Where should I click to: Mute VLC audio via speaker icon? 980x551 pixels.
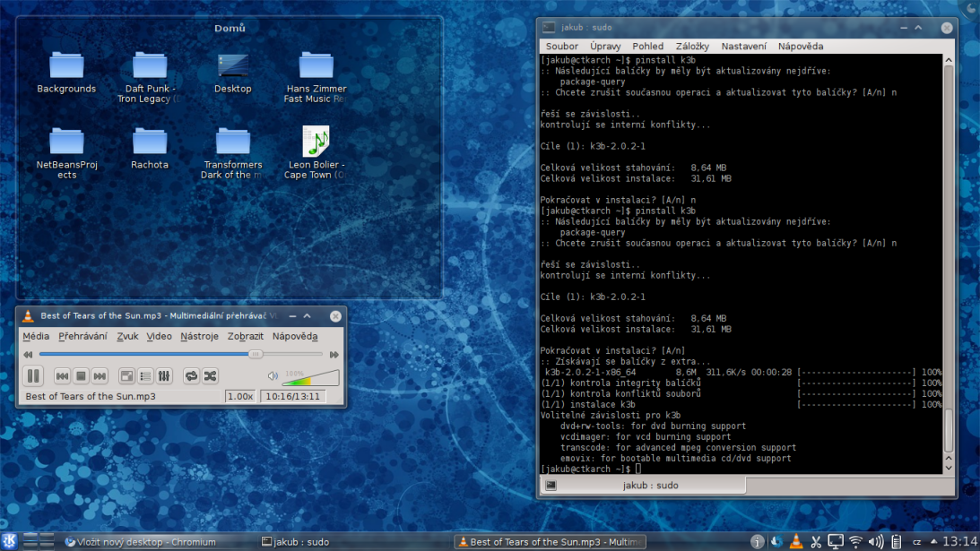pyautogui.click(x=273, y=376)
